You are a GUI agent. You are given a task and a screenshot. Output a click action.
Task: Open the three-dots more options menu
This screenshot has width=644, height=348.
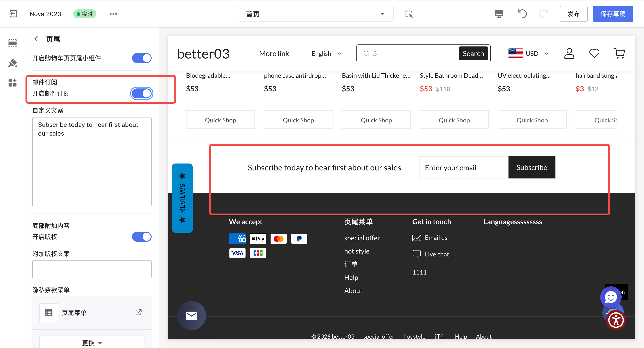(113, 14)
